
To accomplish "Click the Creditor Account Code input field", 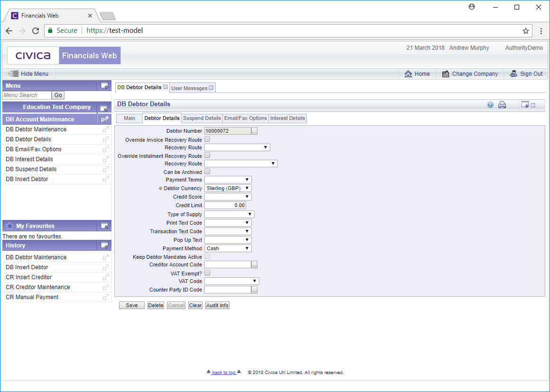I will 228,264.
